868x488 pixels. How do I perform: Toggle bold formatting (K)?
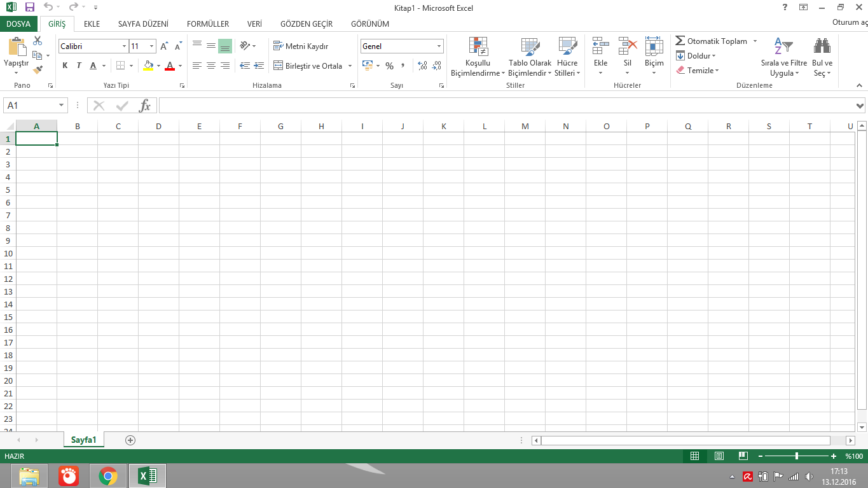[x=65, y=66]
